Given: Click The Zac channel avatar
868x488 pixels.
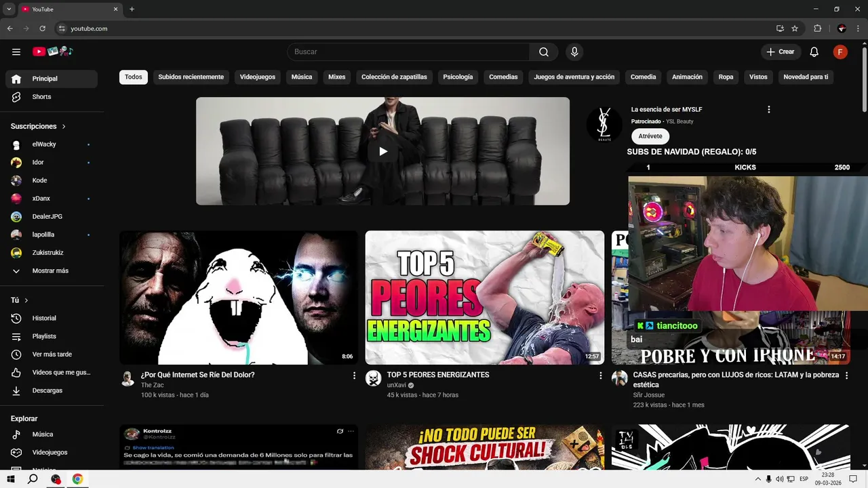Looking at the screenshot, I should pos(127,378).
